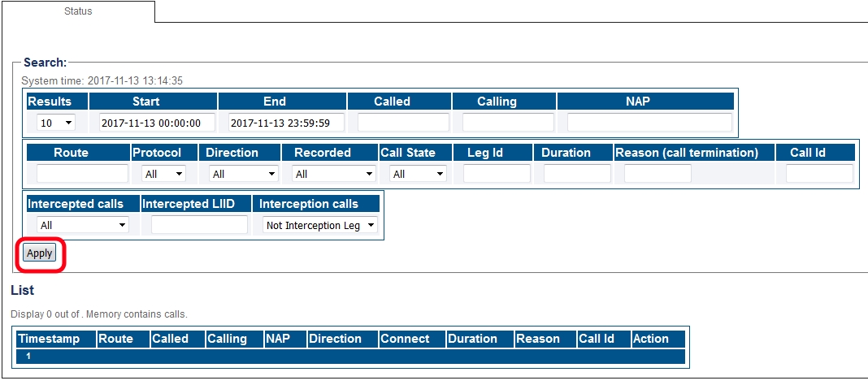Switch to the Status tab

[x=78, y=12]
